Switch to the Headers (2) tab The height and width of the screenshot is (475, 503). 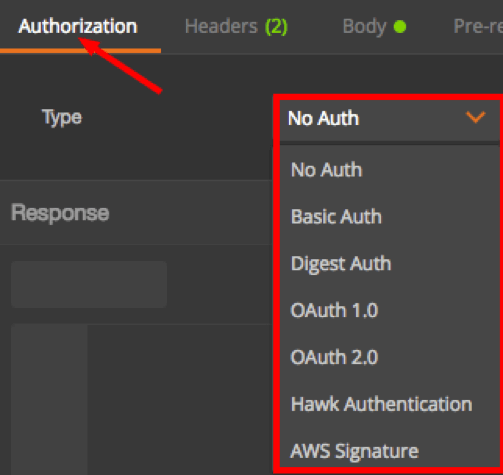(236, 26)
